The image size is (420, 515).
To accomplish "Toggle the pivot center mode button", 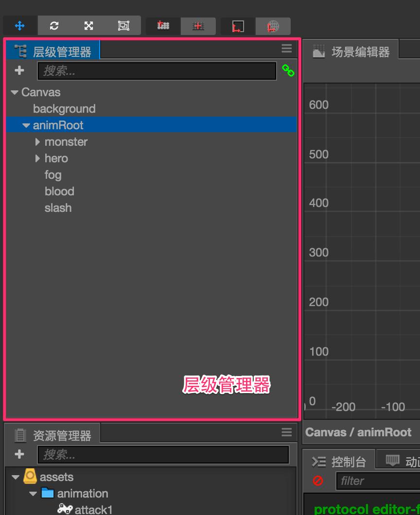I will [162, 26].
